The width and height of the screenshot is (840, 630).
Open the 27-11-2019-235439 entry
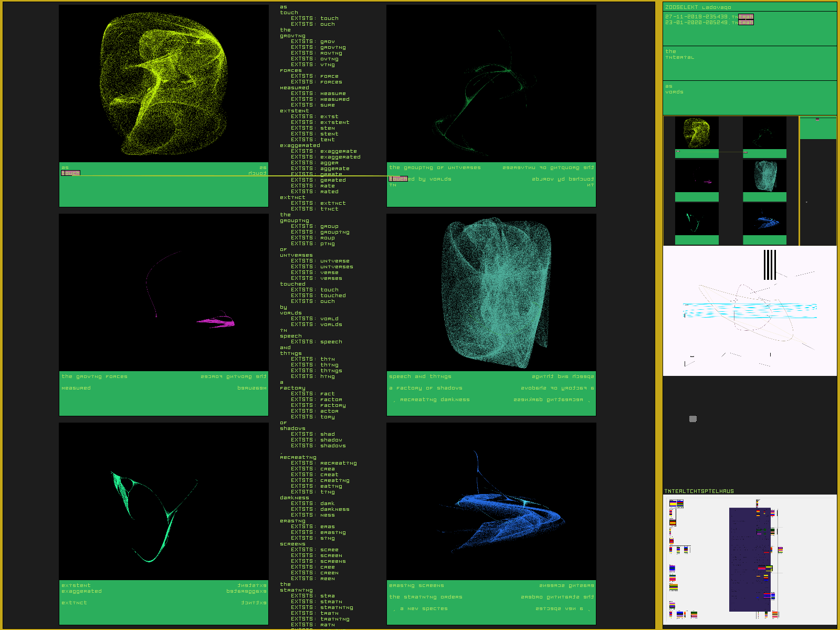[697, 17]
